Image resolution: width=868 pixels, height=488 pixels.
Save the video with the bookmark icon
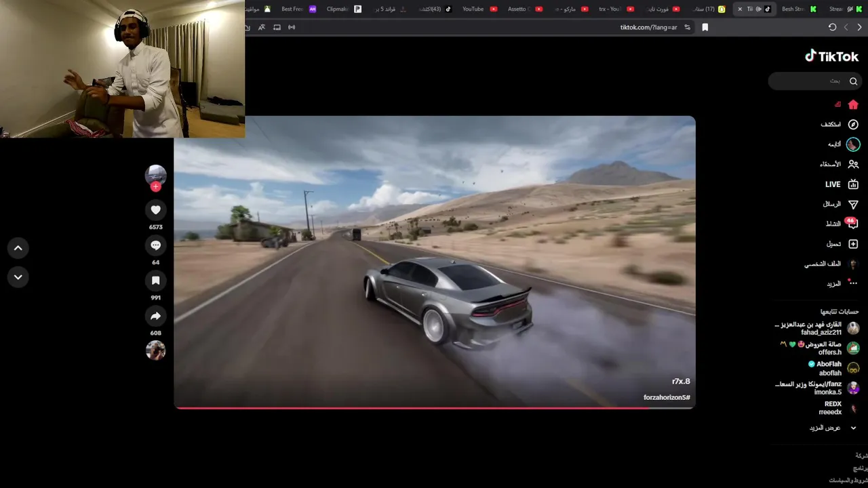coord(155,281)
